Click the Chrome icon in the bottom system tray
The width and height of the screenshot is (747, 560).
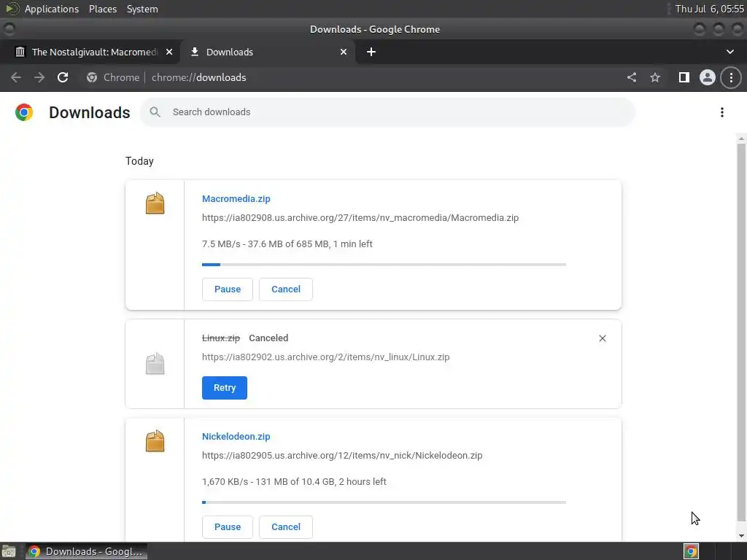(692, 551)
